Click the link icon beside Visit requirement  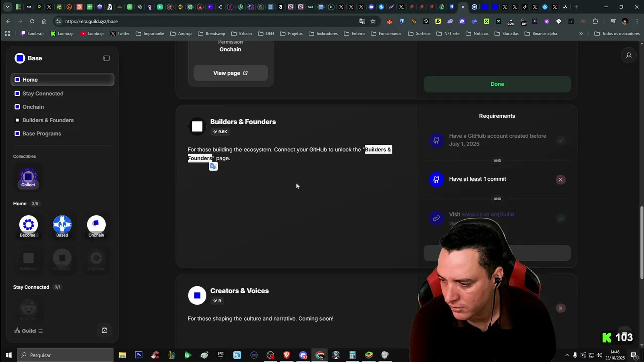pyautogui.click(x=436, y=218)
